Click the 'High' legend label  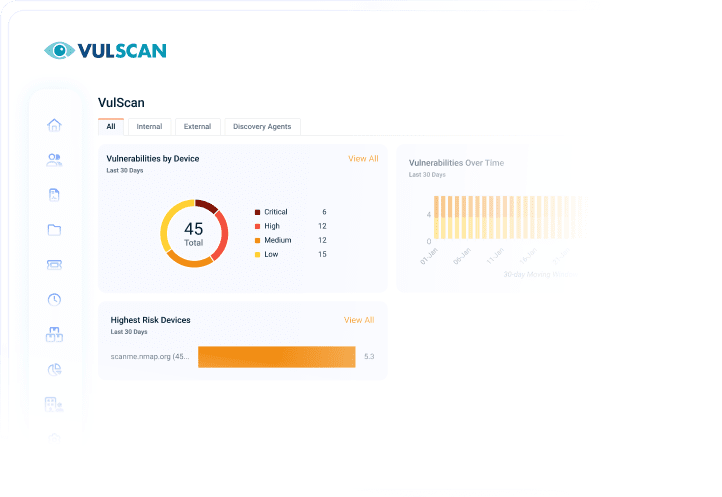point(272,226)
